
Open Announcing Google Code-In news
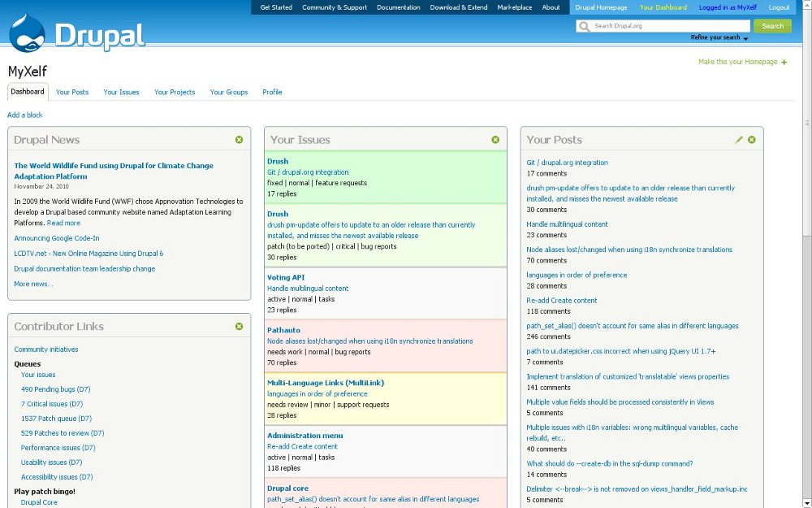point(57,238)
